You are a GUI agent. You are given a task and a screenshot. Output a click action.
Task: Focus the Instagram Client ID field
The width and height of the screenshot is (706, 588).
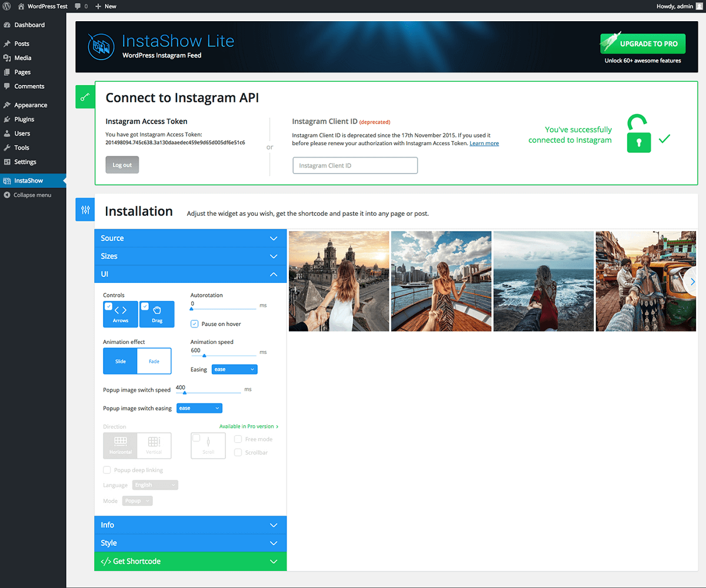point(355,166)
